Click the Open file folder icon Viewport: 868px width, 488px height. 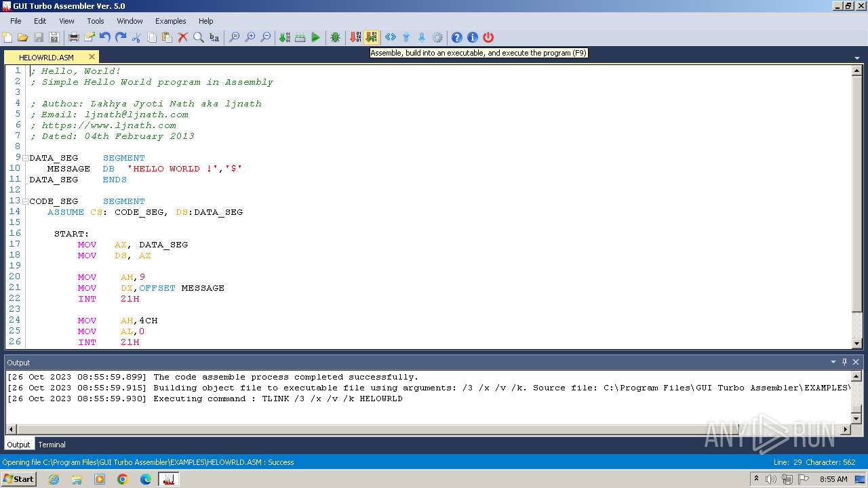coord(22,37)
